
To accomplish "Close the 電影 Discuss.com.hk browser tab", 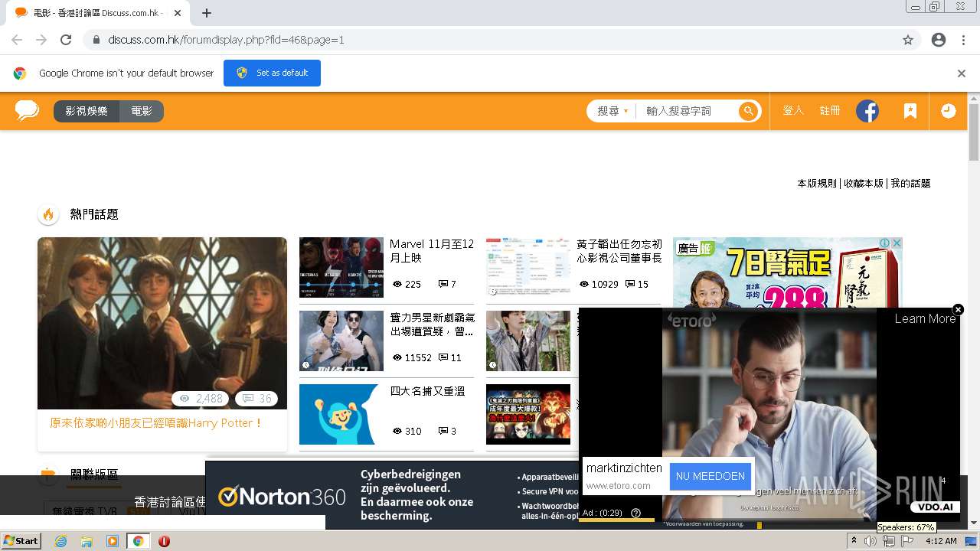I will pyautogui.click(x=178, y=13).
